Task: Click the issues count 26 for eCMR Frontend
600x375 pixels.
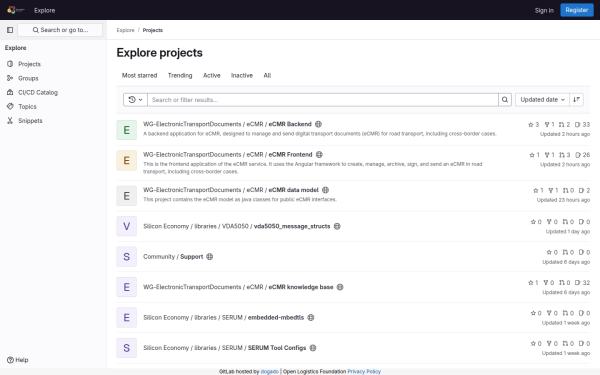Action: pyautogui.click(x=582, y=155)
